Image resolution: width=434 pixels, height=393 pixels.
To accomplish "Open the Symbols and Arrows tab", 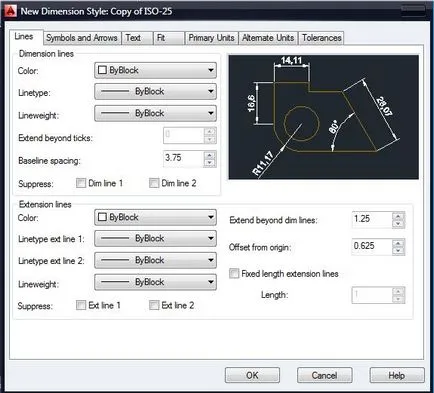I will pyautogui.click(x=82, y=38).
